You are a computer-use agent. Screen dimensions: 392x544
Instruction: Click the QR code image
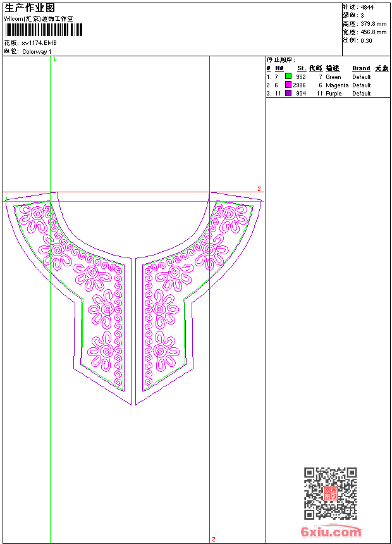click(x=331, y=493)
